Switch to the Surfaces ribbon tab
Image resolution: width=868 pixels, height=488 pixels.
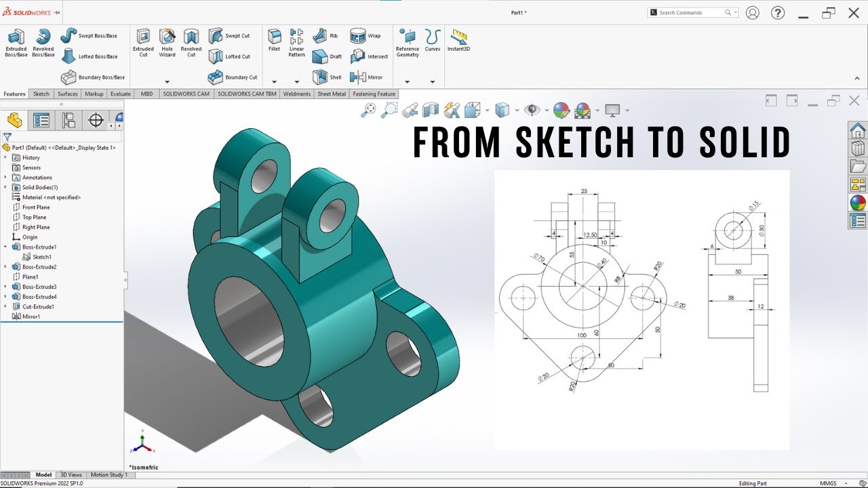(x=68, y=94)
